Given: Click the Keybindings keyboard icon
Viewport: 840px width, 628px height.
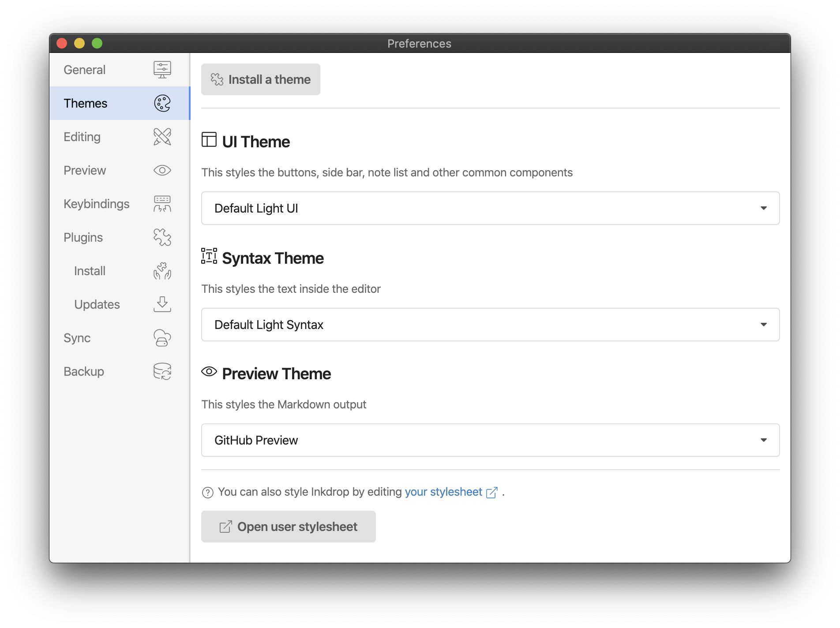Looking at the screenshot, I should [x=162, y=204].
